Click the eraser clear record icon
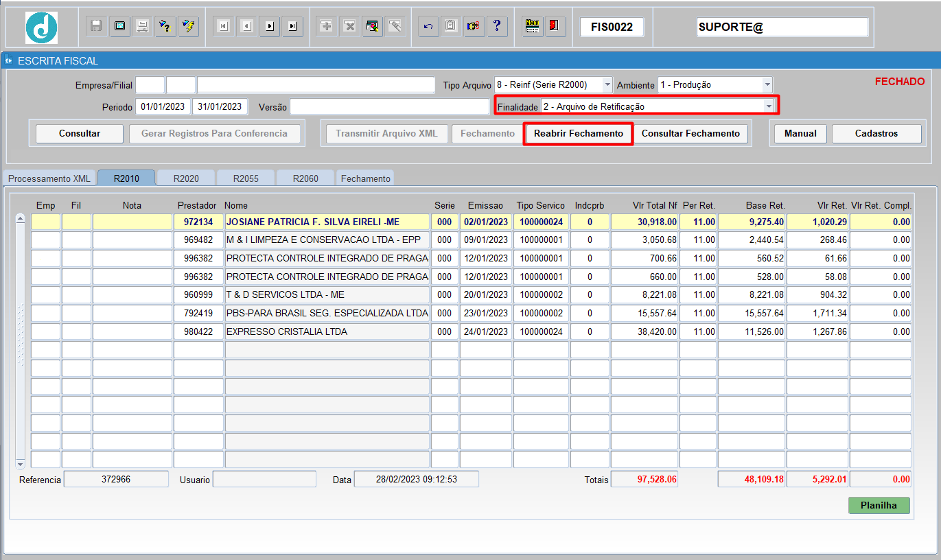The width and height of the screenshot is (941, 560). [x=395, y=26]
